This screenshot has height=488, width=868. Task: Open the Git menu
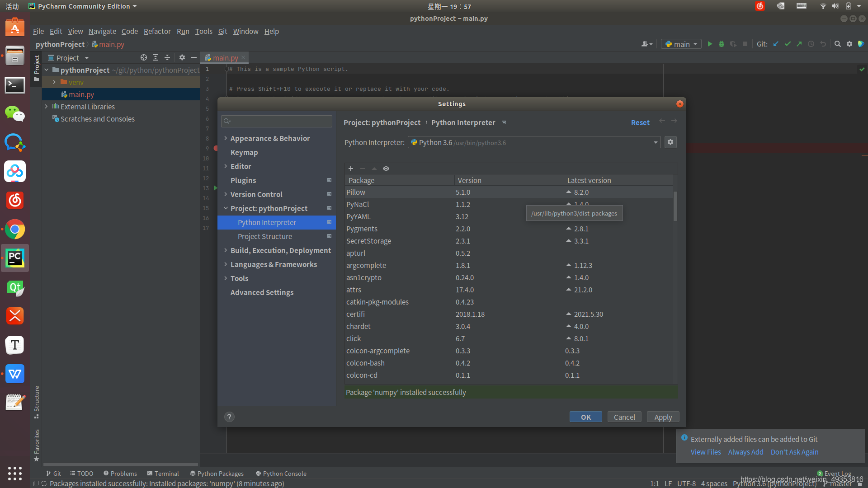pos(222,31)
